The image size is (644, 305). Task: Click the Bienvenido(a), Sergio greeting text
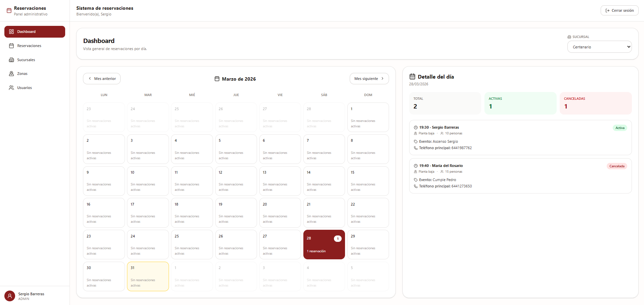(x=94, y=14)
